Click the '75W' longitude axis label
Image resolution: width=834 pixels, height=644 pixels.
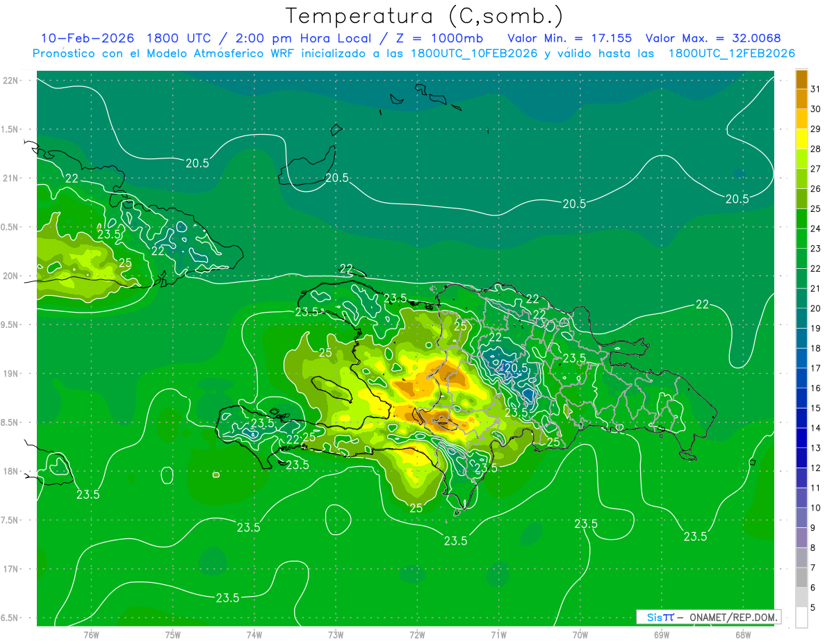pos(173,634)
